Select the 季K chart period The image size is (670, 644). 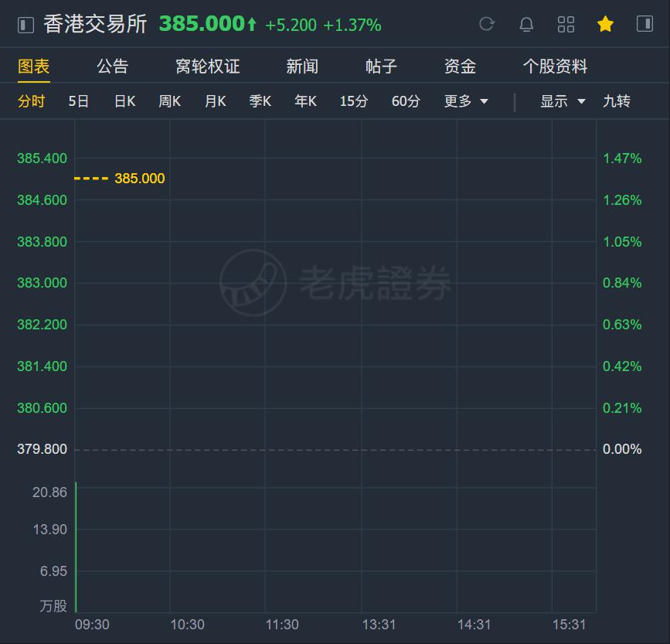coord(260,101)
